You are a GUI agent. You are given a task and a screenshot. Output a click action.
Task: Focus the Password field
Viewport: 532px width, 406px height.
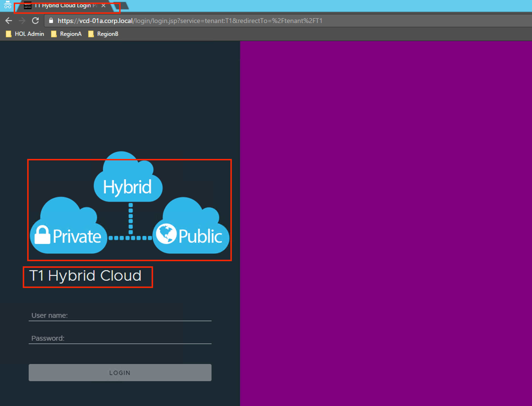pos(120,338)
